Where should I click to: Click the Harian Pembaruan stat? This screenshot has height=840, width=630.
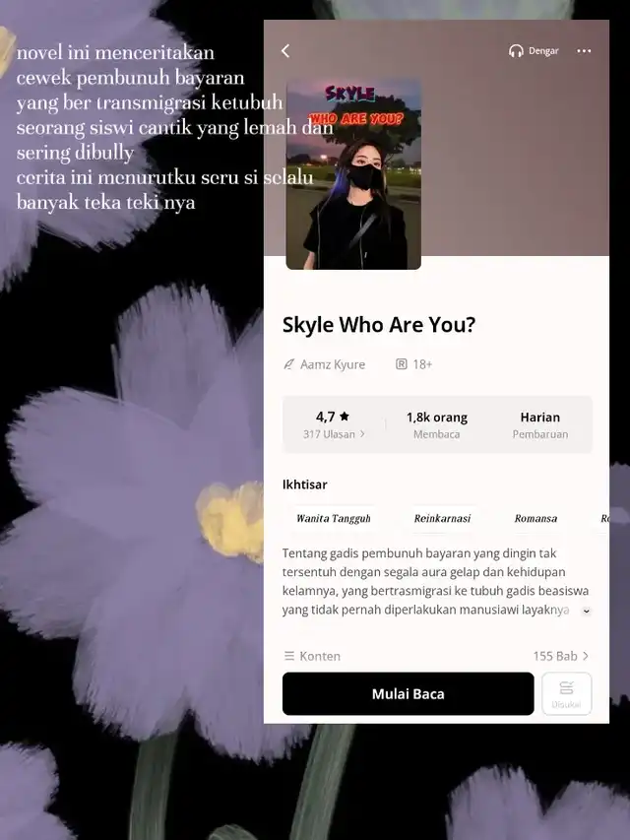[540, 424]
